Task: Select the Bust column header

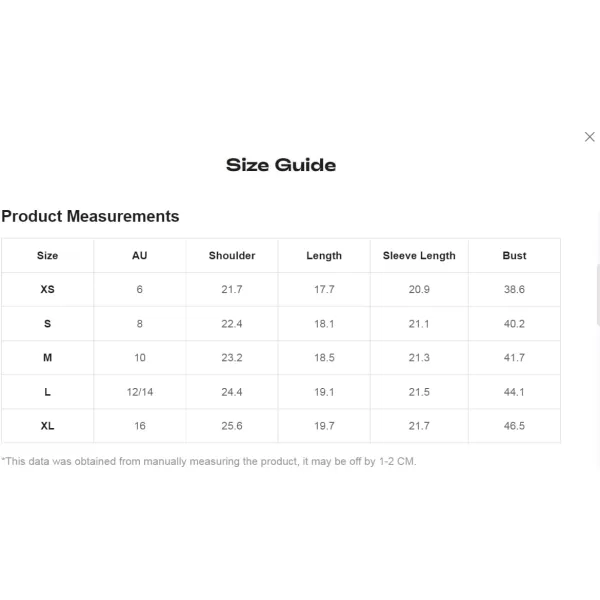Action: (514, 256)
